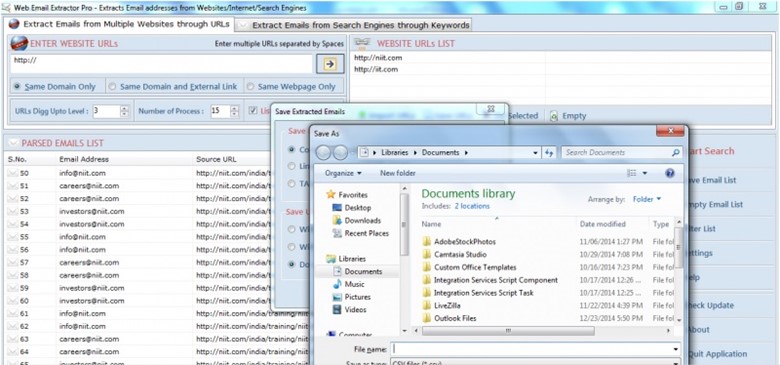Screen dimensions: 780x365
Task: Select the Same Domain Only option
Action: (55, 87)
